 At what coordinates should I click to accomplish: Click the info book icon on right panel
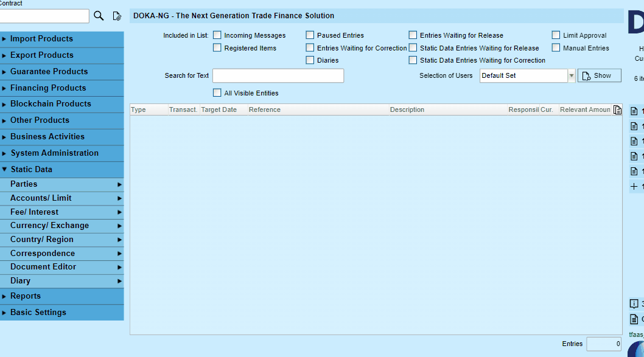pyautogui.click(x=634, y=303)
